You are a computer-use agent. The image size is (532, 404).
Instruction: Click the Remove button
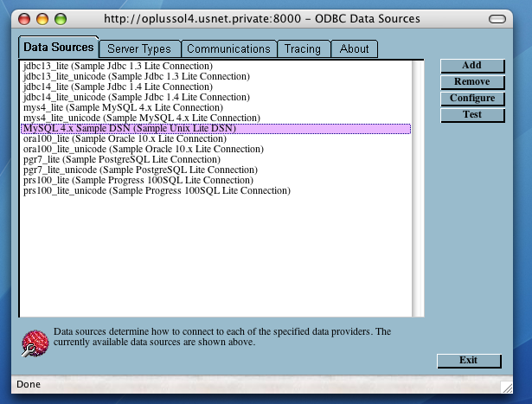pos(472,82)
